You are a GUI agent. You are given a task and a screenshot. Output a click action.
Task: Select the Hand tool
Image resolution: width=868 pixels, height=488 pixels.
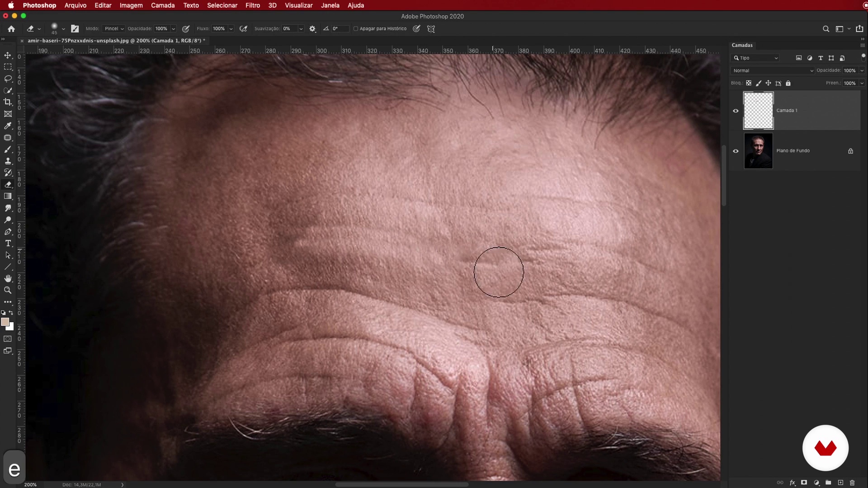(x=8, y=278)
